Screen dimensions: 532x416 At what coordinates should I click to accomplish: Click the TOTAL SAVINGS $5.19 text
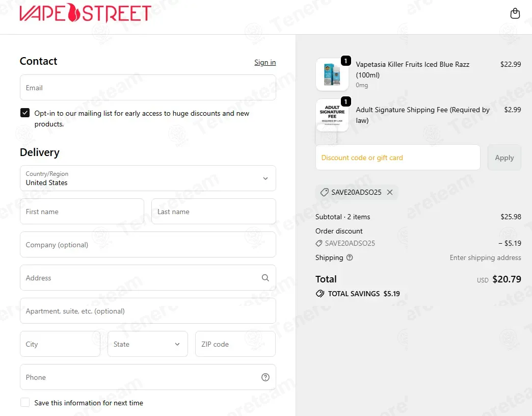point(364,294)
